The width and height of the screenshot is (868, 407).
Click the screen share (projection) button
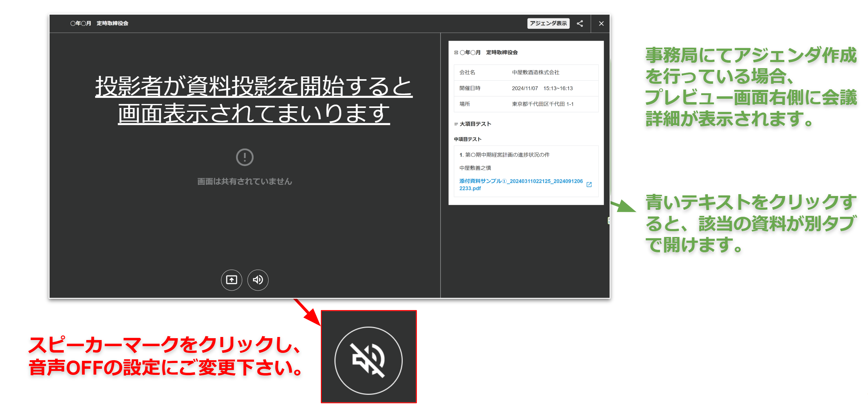click(x=232, y=280)
